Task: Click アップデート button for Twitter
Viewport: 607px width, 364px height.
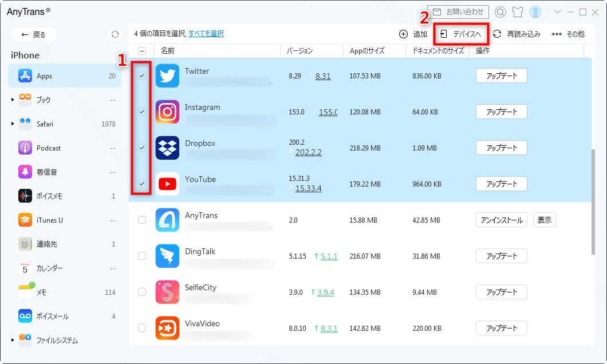Action: coord(501,76)
